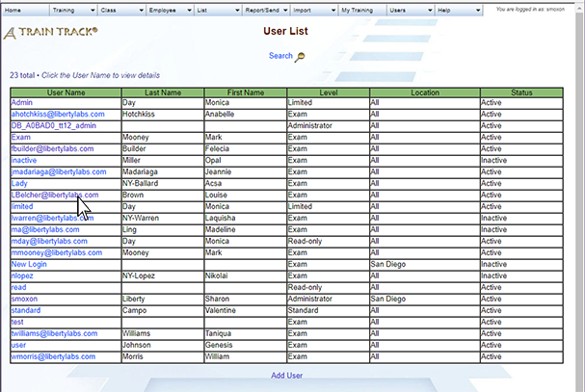
Task: Open fbuilder@libertylabs.com user details
Action: click(52, 149)
